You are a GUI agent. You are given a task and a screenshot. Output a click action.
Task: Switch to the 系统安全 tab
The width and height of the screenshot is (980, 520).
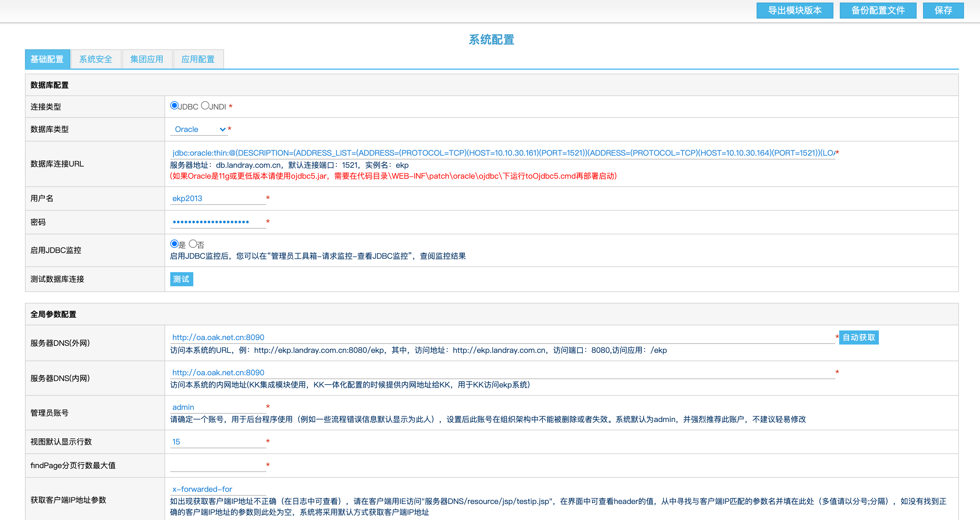click(x=96, y=59)
